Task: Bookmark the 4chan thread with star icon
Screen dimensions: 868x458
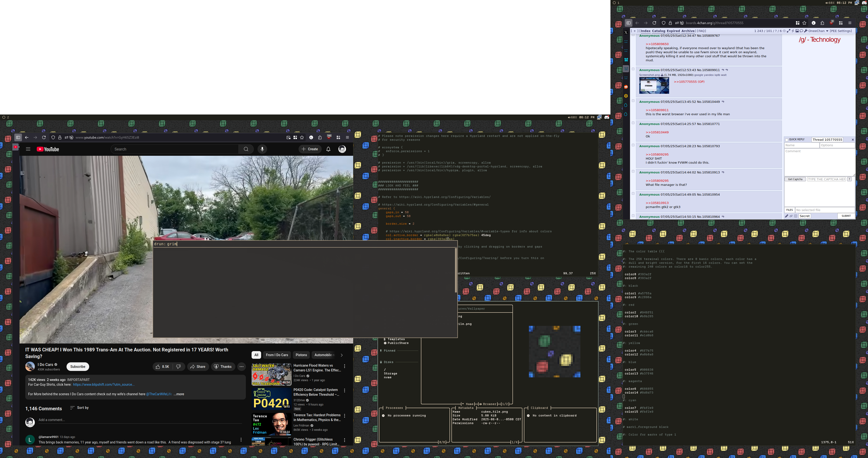Action: click(x=804, y=23)
